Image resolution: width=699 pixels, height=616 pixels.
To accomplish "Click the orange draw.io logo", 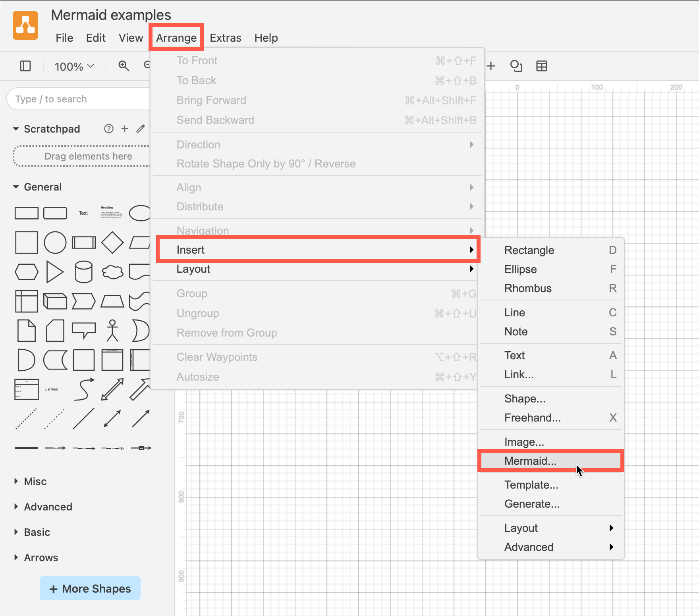I will pyautogui.click(x=25, y=25).
